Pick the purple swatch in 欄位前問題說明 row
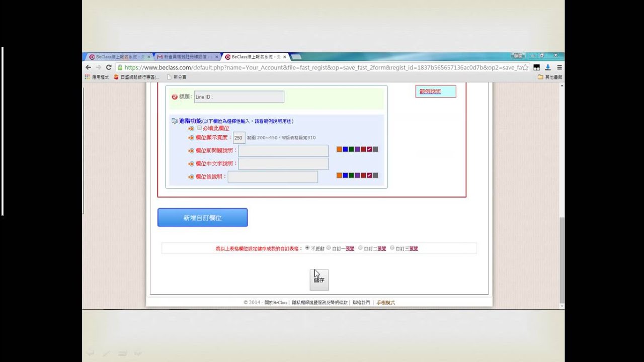This screenshot has width=644, height=362. click(357, 149)
